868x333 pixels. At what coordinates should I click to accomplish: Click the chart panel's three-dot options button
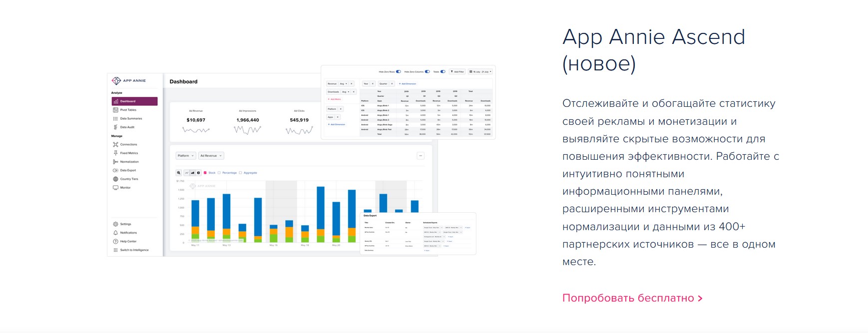coord(421,156)
